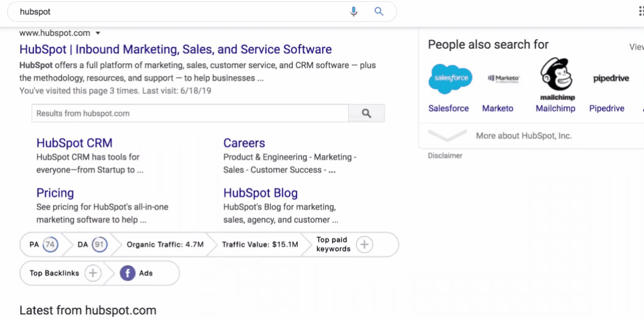Expand Top Backlinks plus icon
The image size is (644, 321).
93,273
